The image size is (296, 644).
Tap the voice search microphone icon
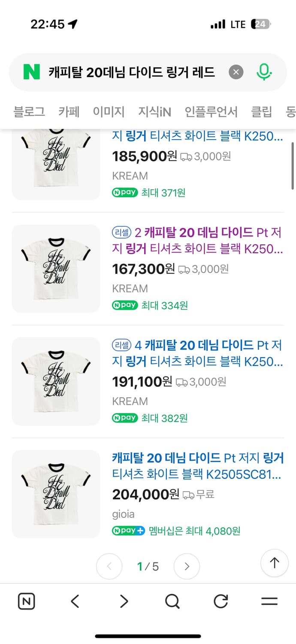click(265, 72)
